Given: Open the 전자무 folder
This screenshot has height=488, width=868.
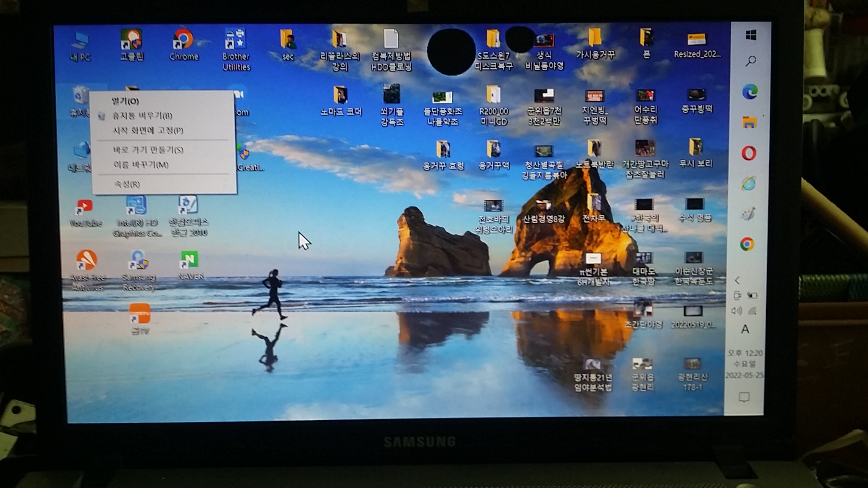Looking at the screenshot, I should [594, 208].
